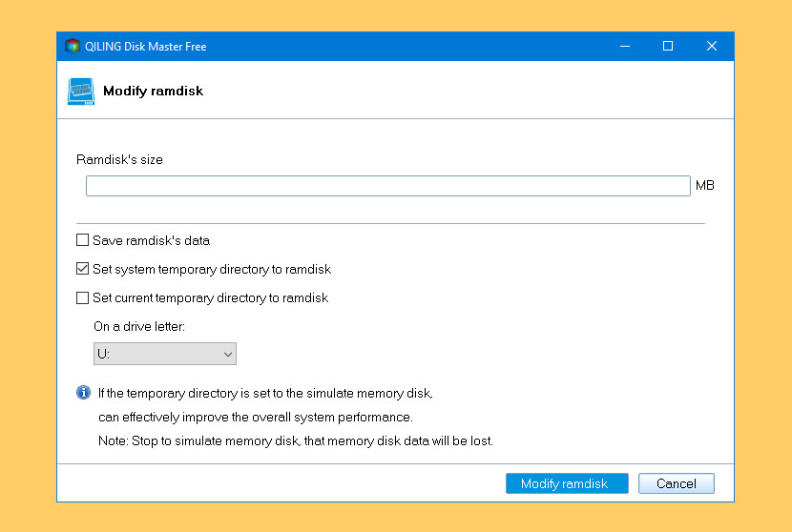Viewport: 792px width, 532px height.
Task: Expand the drive letter list using its arrow
Action: [227, 354]
